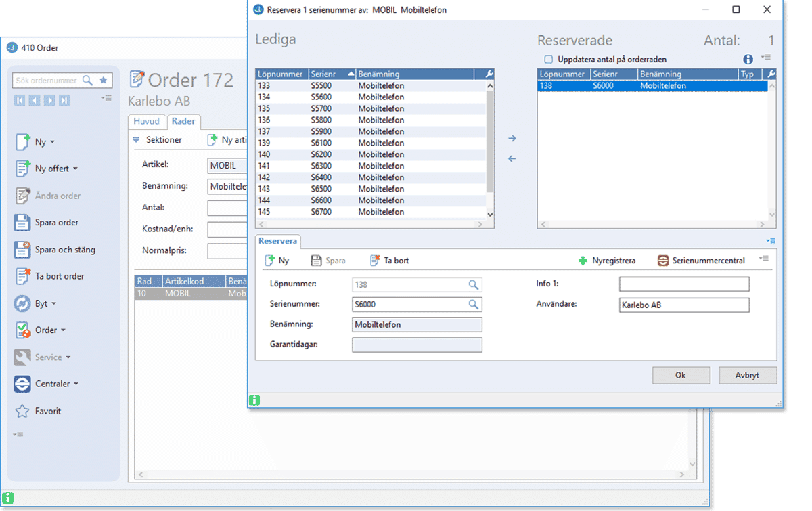Expand the Order dropdown arrow in sidebar
This screenshot has width=812, height=511.
[x=64, y=330]
